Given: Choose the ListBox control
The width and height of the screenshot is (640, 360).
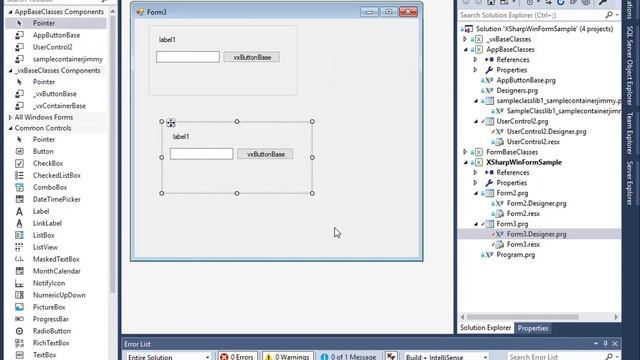Looking at the screenshot, I should coord(43,235).
